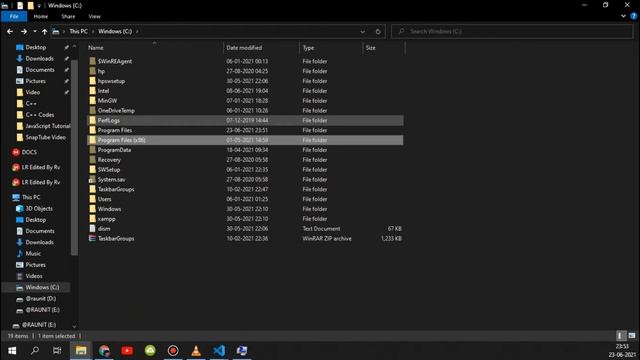The height and width of the screenshot is (360, 640).
Task: Click the Search Windows (C:) box
Action: [x=512, y=31]
